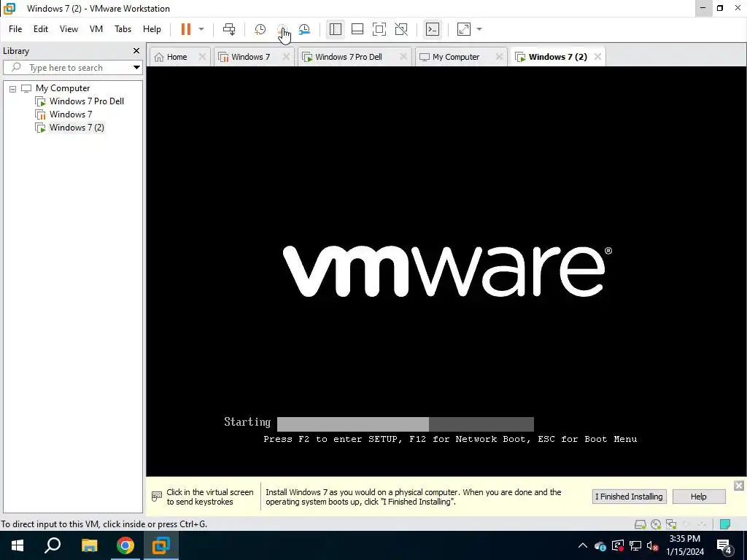Click the I Finished Installing button

click(629, 497)
